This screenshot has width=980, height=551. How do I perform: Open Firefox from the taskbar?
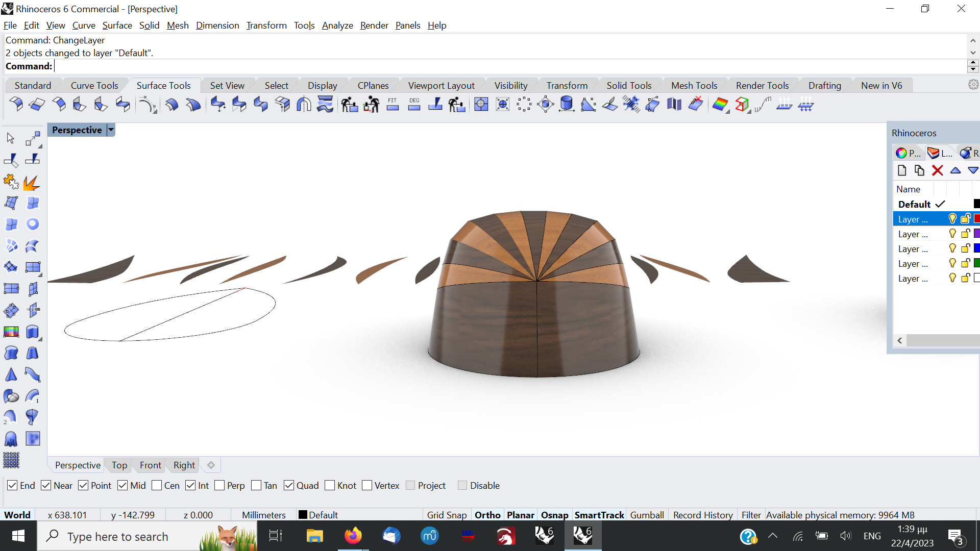(353, 536)
